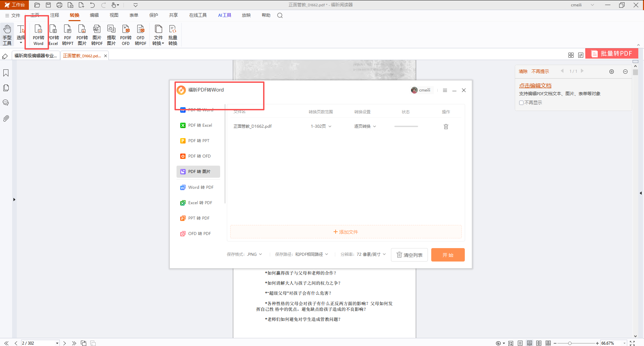The image size is (644, 346).
Task: Click the PDF转Excel ribbon icon
Action: tap(53, 35)
